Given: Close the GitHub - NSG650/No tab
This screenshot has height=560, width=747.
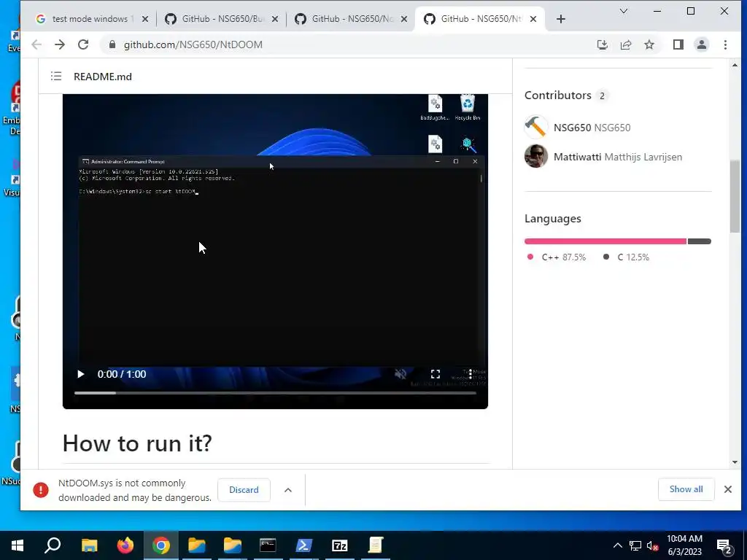Looking at the screenshot, I should pos(404,19).
